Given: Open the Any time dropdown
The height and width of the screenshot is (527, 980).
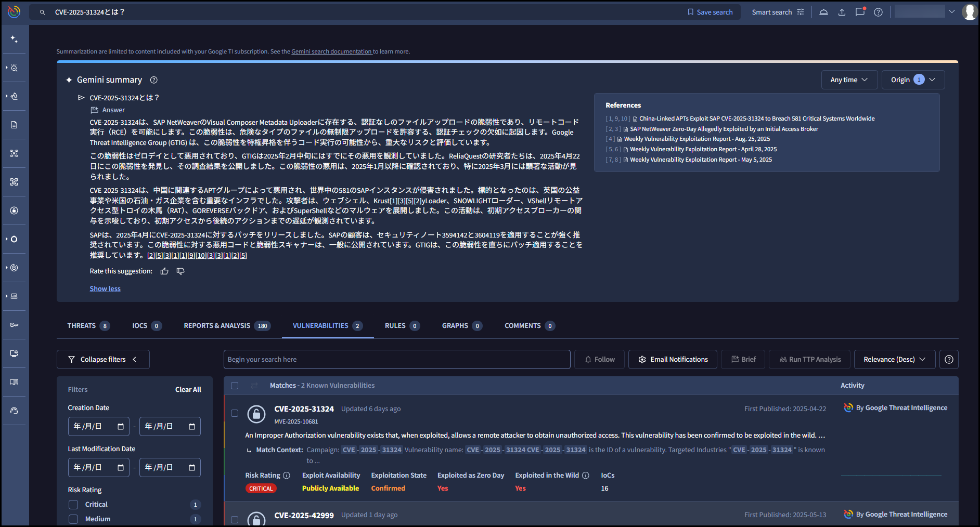Looking at the screenshot, I should pos(849,80).
